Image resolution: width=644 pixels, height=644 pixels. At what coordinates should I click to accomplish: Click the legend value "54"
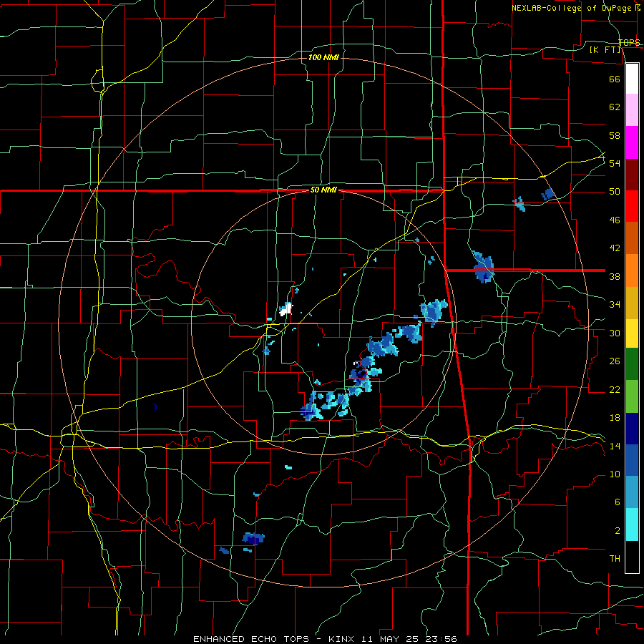click(x=615, y=163)
